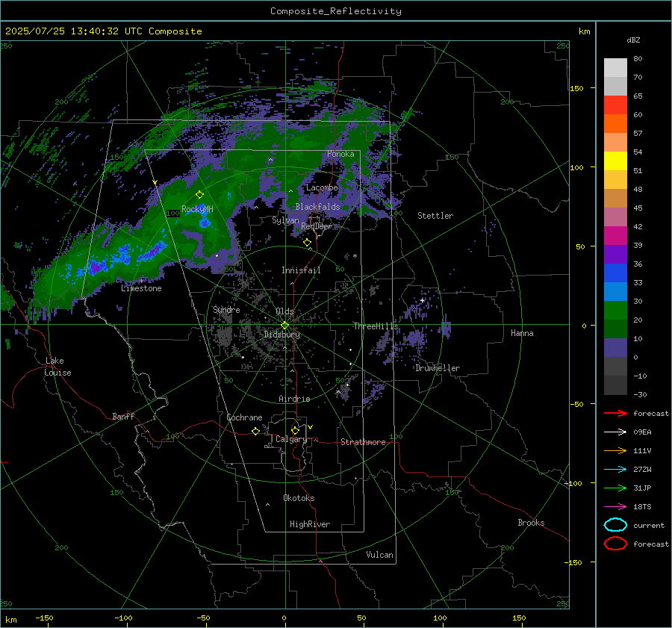672x628 pixels.
Task: Click the Brooks label
Action: [x=531, y=523]
